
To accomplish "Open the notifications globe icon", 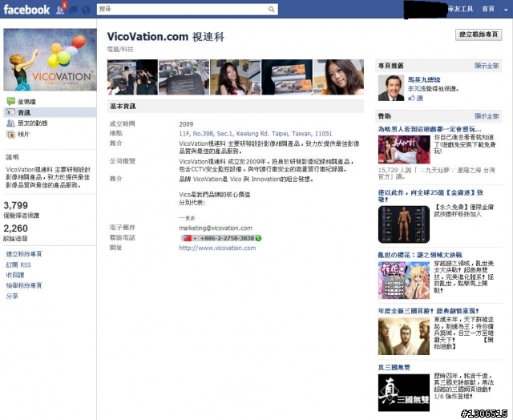I will pos(86,10).
